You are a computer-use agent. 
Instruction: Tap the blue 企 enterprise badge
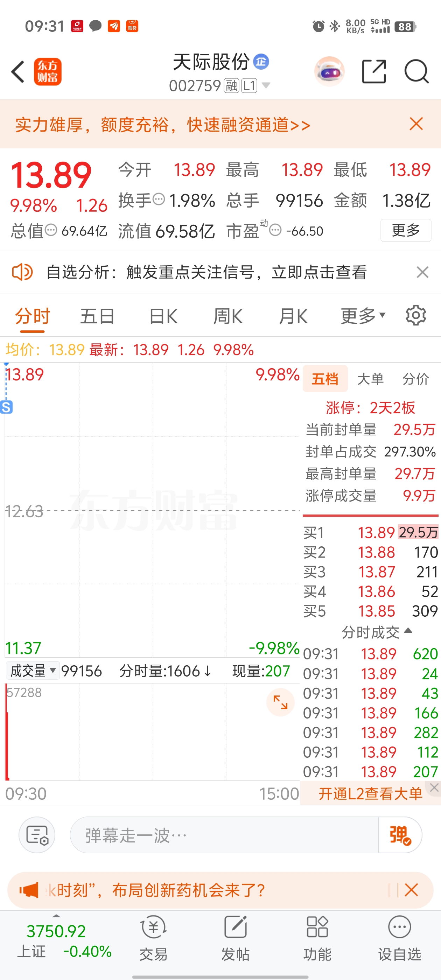pos(261,61)
